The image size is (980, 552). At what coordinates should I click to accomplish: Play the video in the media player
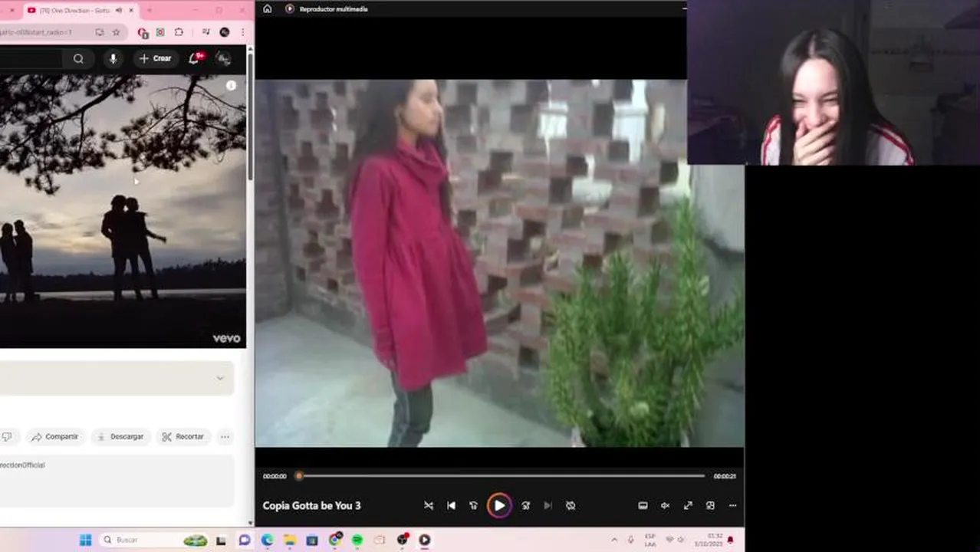pyautogui.click(x=499, y=505)
